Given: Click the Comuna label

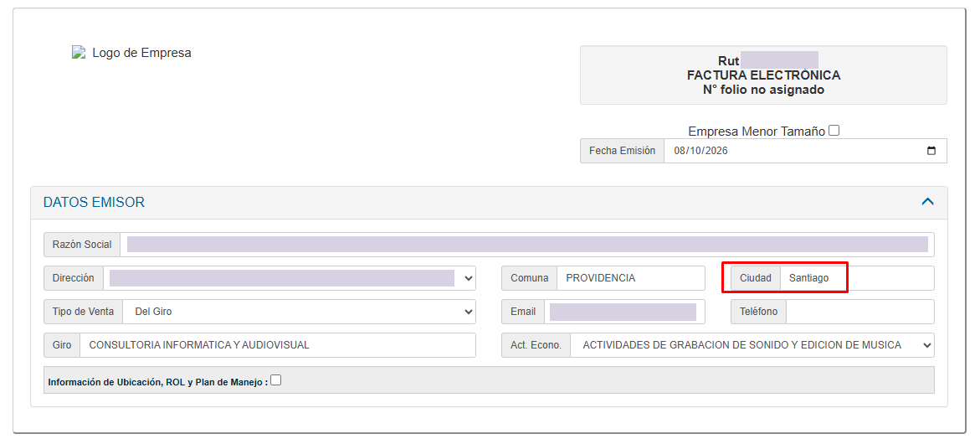Looking at the screenshot, I should click(530, 278).
